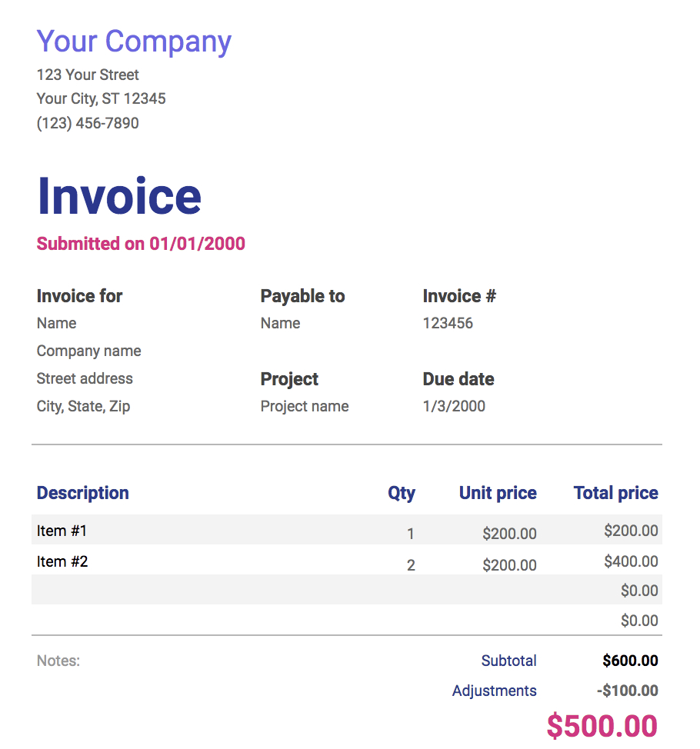Click the final total $500.00
This screenshot has height=749, width=700.
pos(602,726)
